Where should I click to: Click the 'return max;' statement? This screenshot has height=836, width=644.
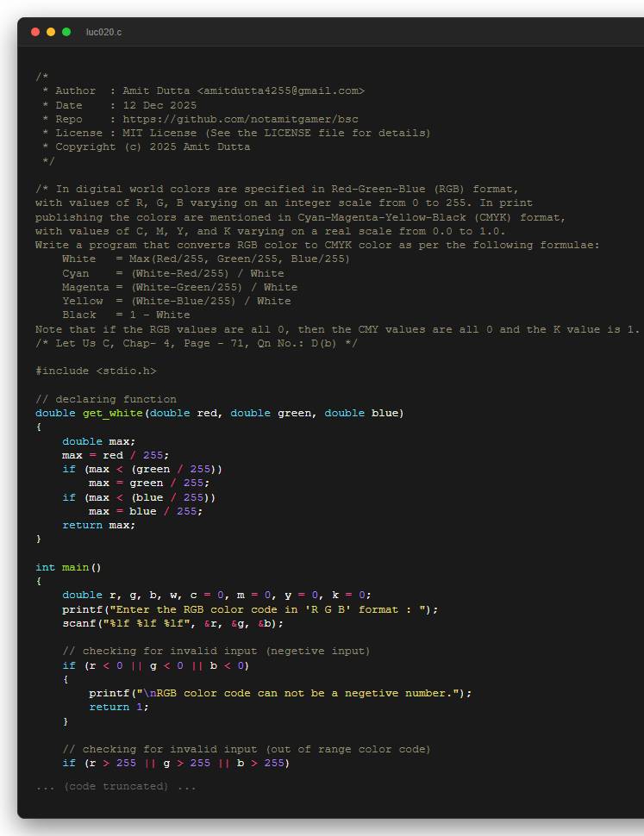(98, 525)
